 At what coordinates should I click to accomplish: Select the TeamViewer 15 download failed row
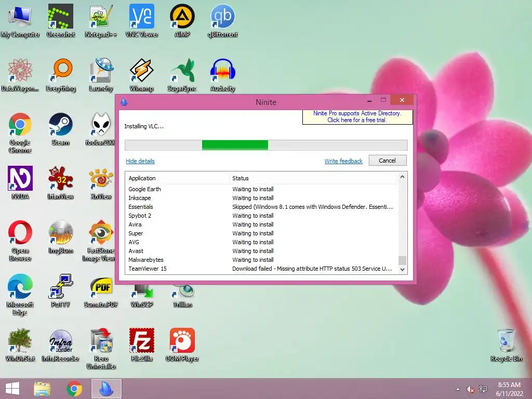pyautogui.click(x=261, y=269)
